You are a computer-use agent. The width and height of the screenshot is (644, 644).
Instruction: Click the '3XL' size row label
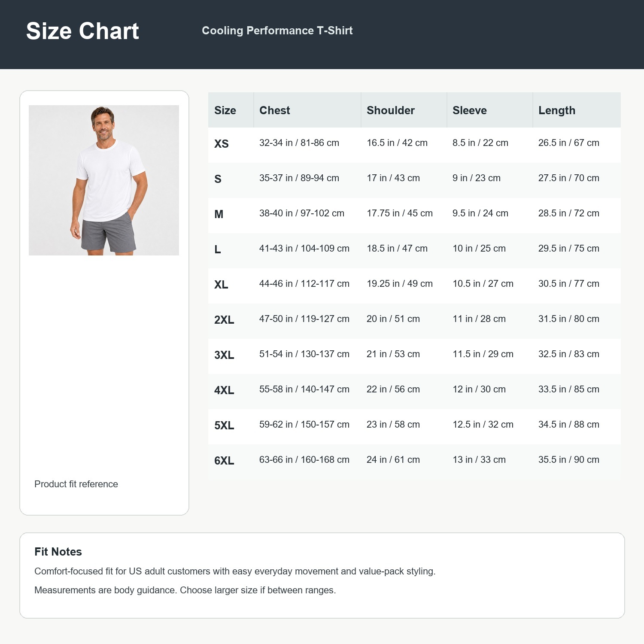(224, 355)
